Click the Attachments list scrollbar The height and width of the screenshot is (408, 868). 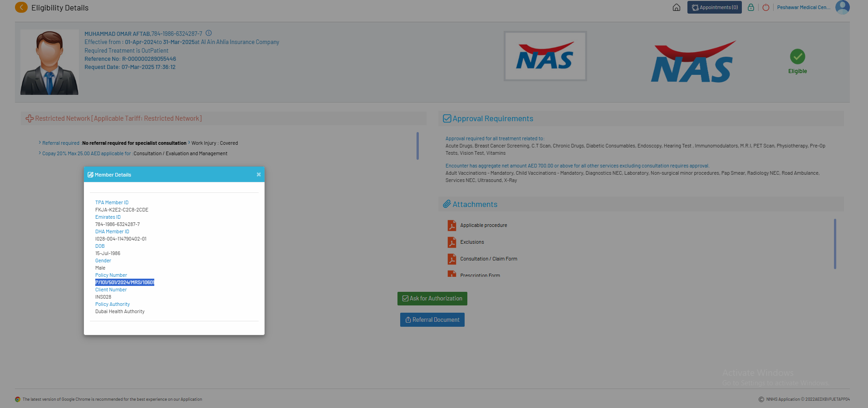pyautogui.click(x=835, y=244)
